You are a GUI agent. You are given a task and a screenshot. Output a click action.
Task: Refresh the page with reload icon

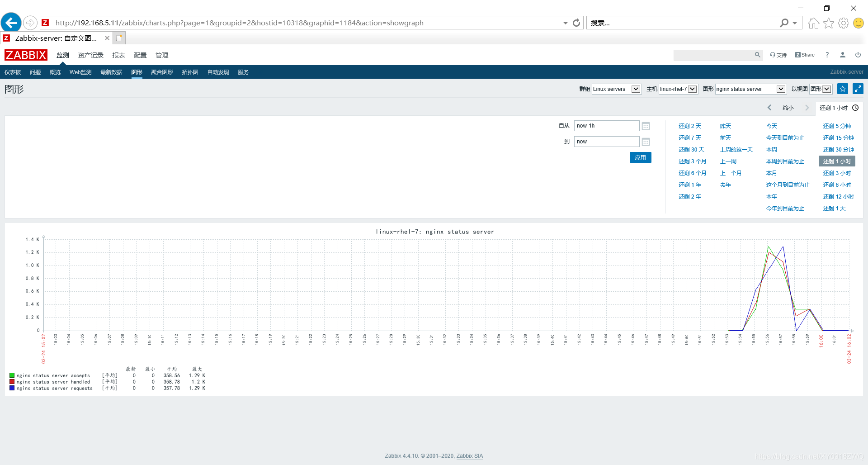(576, 23)
